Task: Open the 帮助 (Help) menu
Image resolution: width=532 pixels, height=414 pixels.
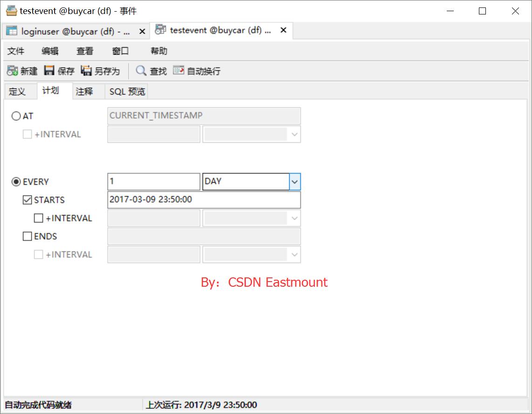Action: (159, 51)
